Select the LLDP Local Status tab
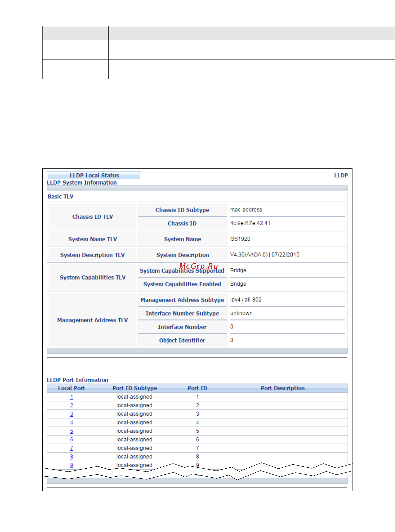 [x=94, y=175]
